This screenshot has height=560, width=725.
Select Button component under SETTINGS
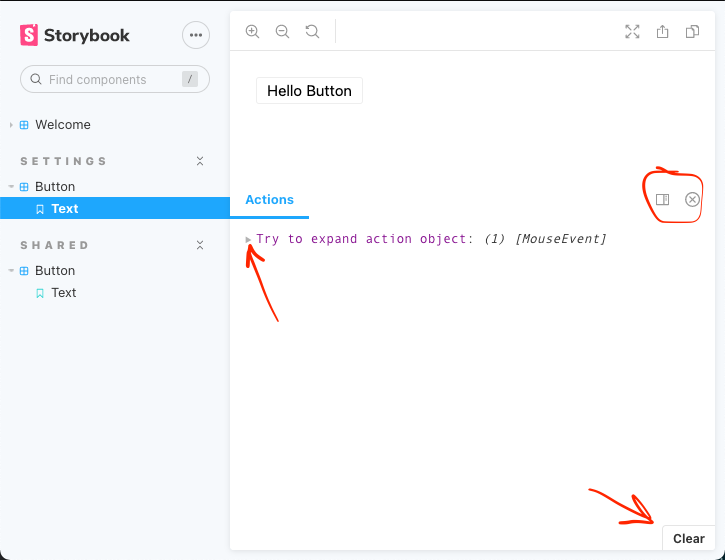click(x=55, y=186)
